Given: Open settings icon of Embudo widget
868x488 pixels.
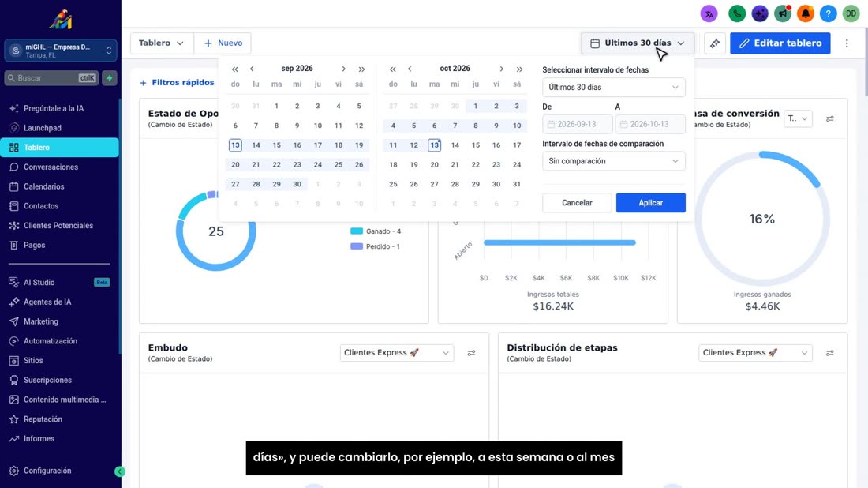Looking at the screenshot, I should [x=471, y=353].
